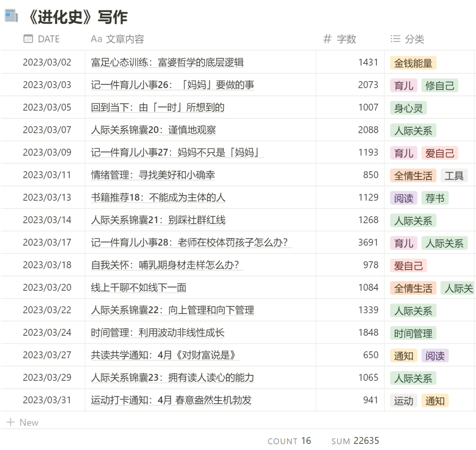The image size is (476, 450).
Task: Click the 《进化史》写作 page title
Action: [x=78, y=17]
